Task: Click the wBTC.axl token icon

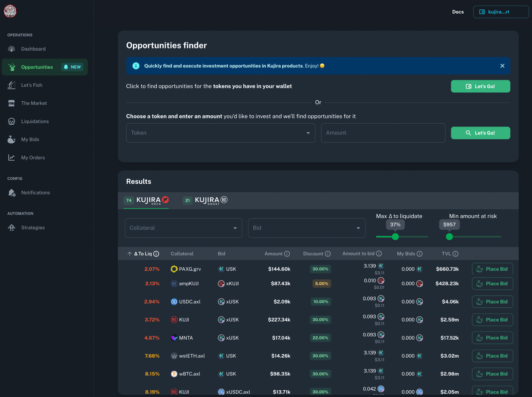Action: click(174, 374)
